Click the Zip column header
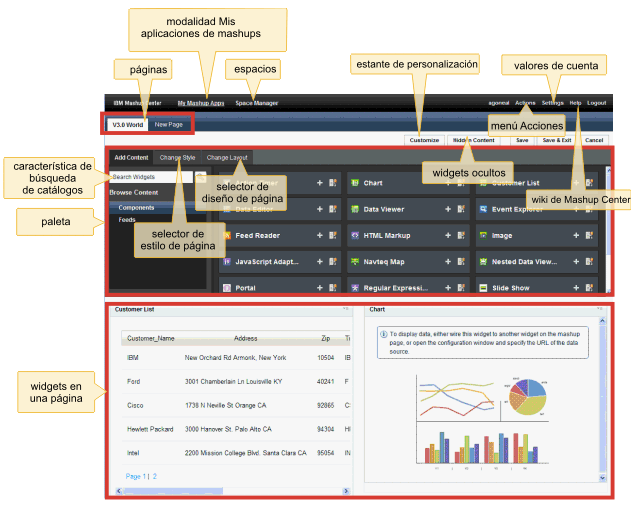 tap(325, 338)
